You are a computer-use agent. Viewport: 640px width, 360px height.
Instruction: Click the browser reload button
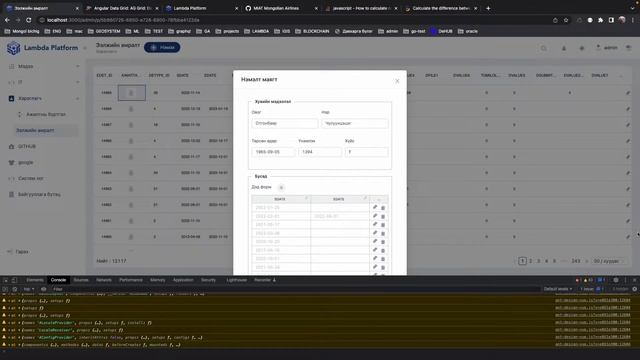[29, 20]
